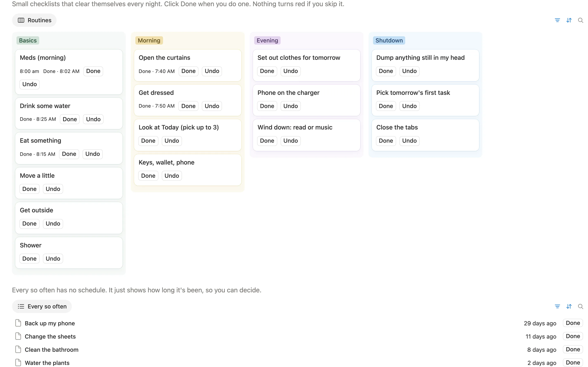Viewport: 588px width, 367px height.
Task: Click the 8:00 am time on Meds card
Action: 29,71
